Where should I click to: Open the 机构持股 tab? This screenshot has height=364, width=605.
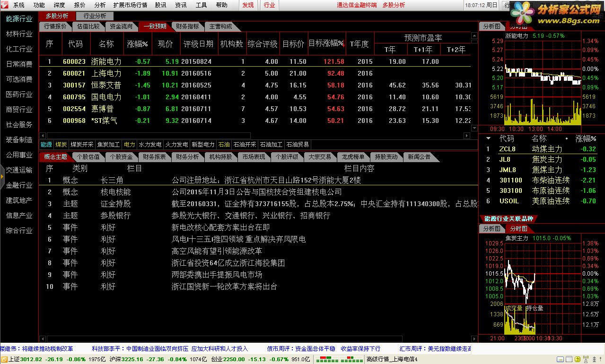[221, 156]
